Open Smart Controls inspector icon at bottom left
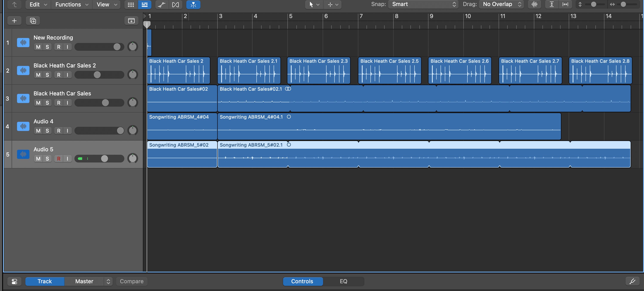Image resolution: width=644 pixels, height=291 pixels. tap(14, 281)
